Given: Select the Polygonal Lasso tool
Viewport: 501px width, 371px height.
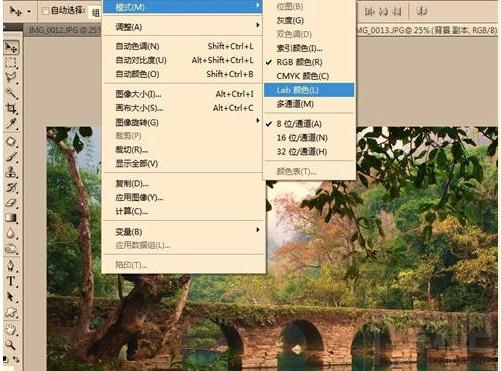Looking at the screenshot, I should tap(11, 77).
